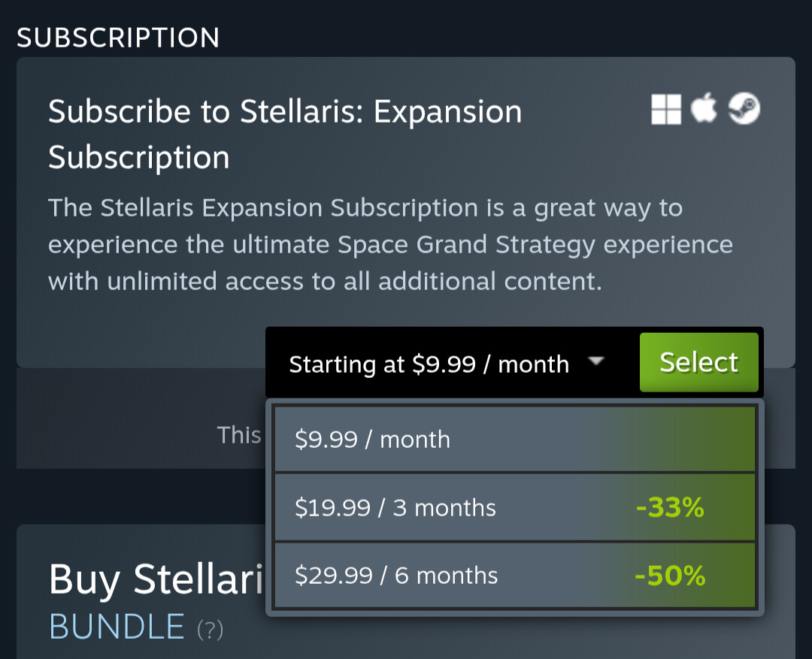Click the bundle question mark help icon
The image size is (812, 659).
[210, 630]
